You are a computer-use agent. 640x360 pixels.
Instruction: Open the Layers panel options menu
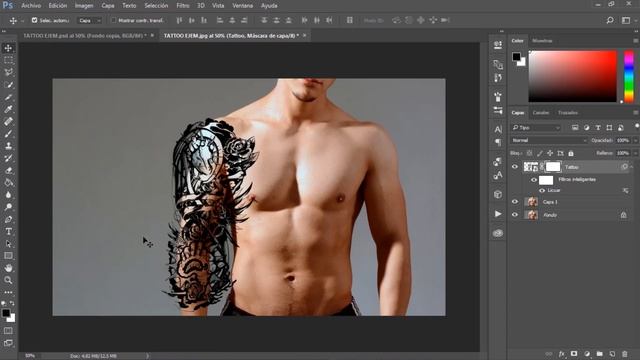636,113
